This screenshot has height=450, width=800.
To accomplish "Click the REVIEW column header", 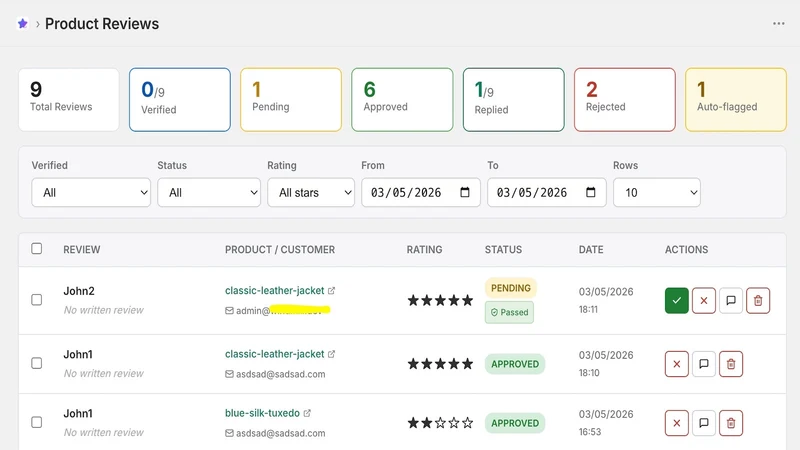I will pyautogui.click(x=82, y=249).
